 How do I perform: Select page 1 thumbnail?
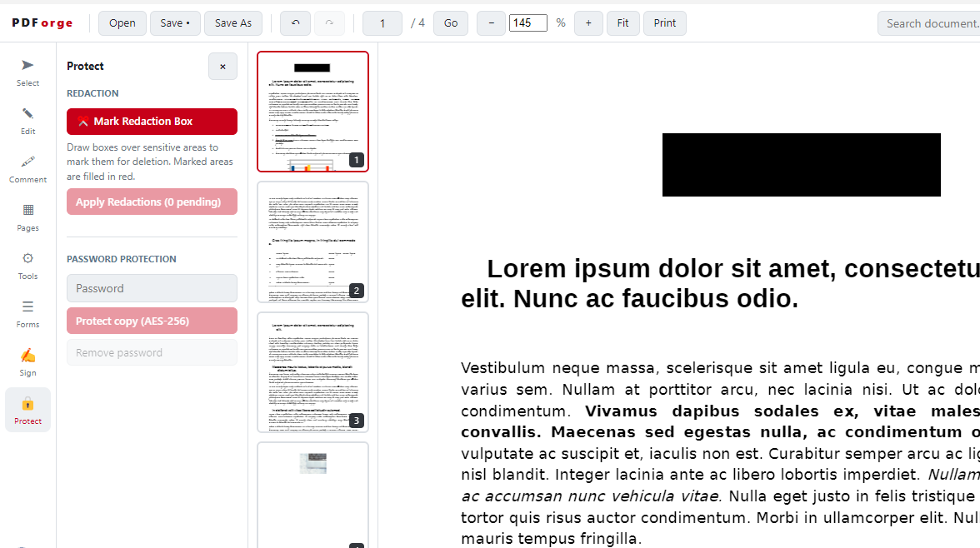click(312, 112)
